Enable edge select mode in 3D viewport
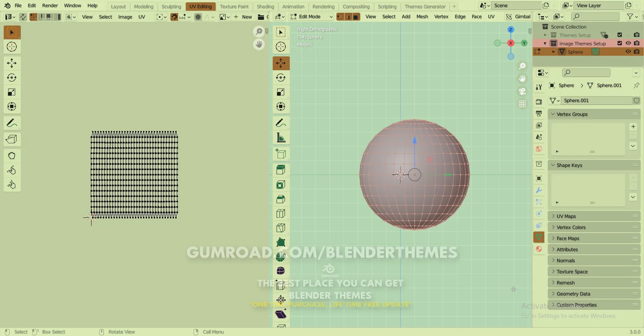The height and width of the screenshot is (336, 644). click(348, 17)
